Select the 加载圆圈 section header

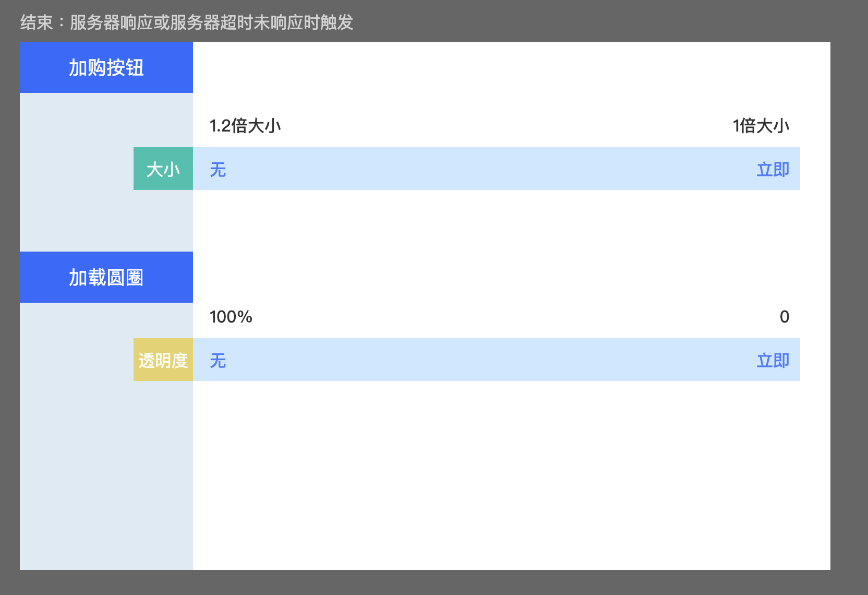(106, 277)
